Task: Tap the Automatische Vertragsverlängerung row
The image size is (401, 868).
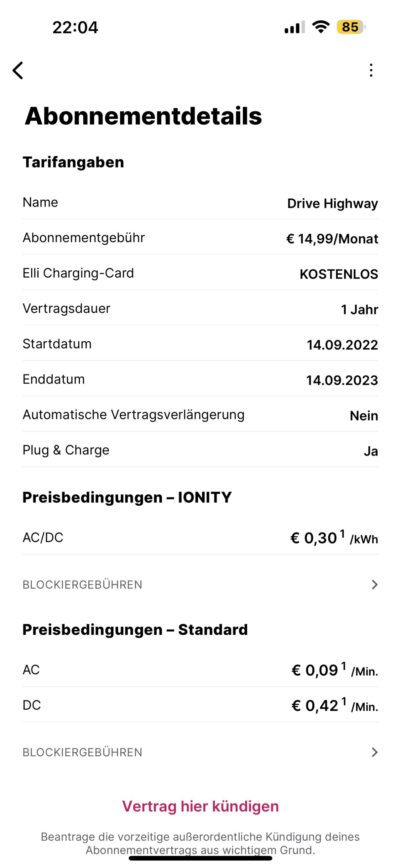Action: [200, 415]
